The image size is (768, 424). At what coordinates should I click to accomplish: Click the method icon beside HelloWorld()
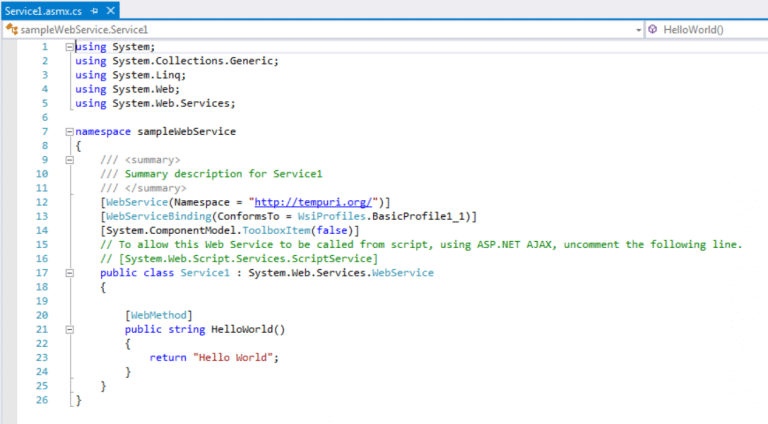tap(653, 30)
